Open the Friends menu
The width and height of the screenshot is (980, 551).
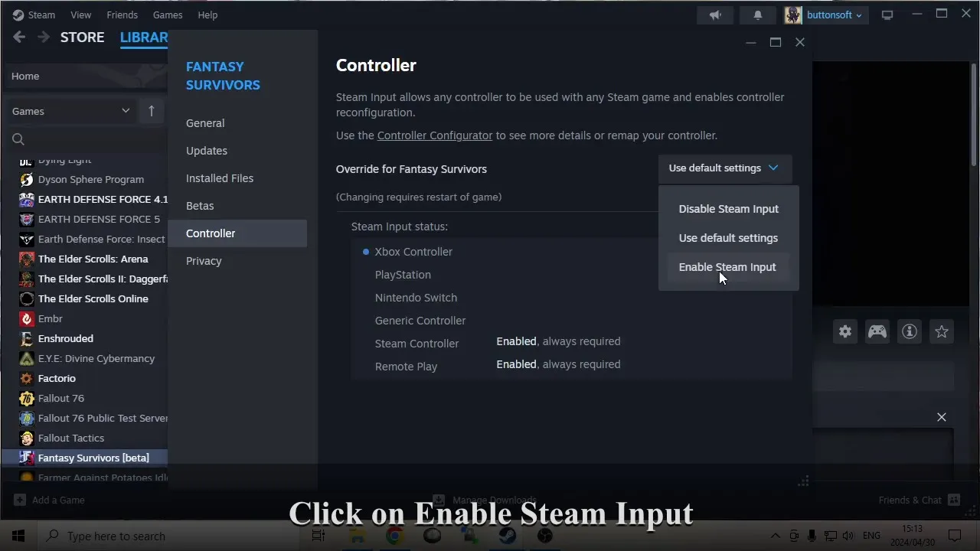point(122,15)
